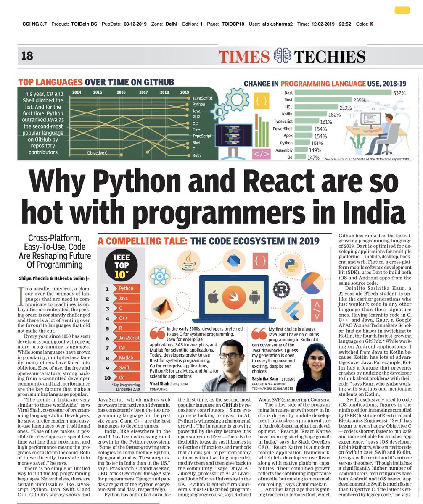Viewport: 423px width, 504px height.
Task: Click the page number 18
Action: click(x=26, y=56)
